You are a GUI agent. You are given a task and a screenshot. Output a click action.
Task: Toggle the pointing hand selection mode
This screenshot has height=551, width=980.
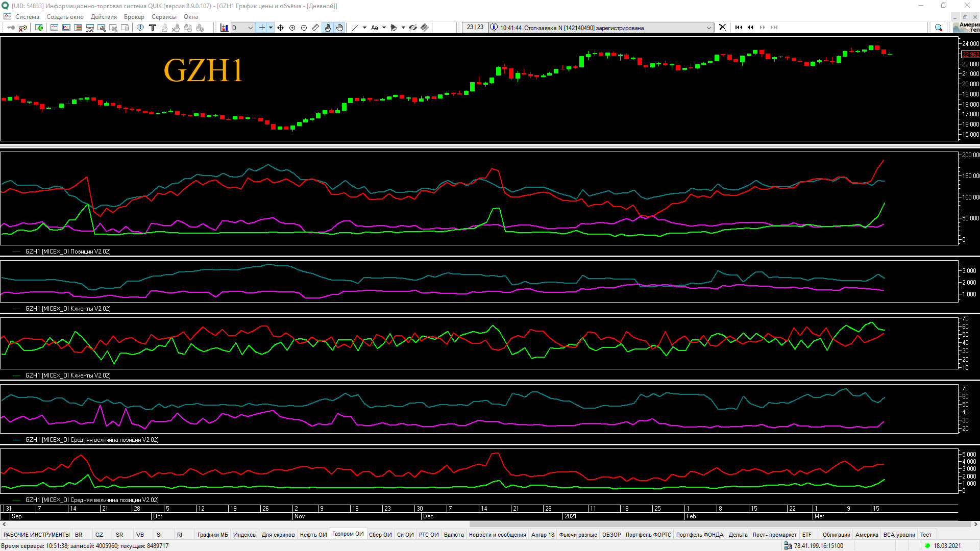[x=328, y=28]
